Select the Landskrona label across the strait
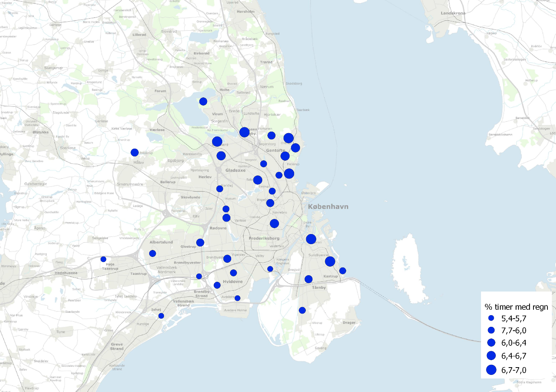 pos(453,13)
